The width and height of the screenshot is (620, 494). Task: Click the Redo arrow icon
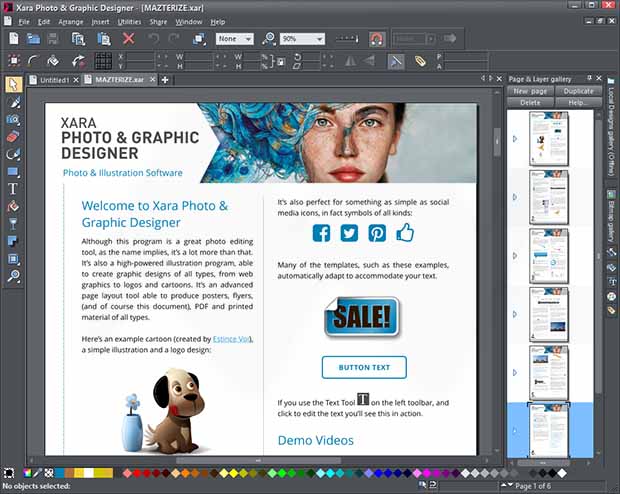click(x=174, y=38)
